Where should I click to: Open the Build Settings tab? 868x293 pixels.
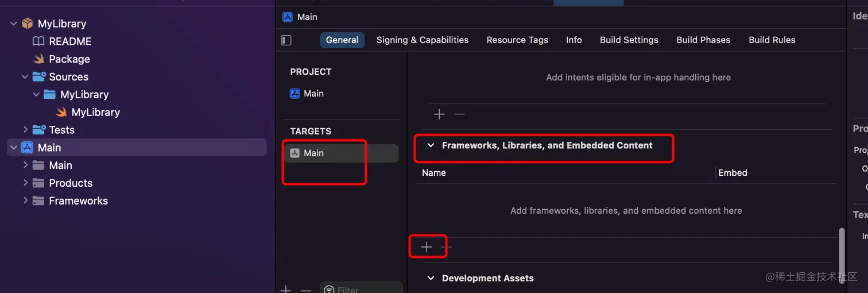pyautogui.click(x=629, y=40)
